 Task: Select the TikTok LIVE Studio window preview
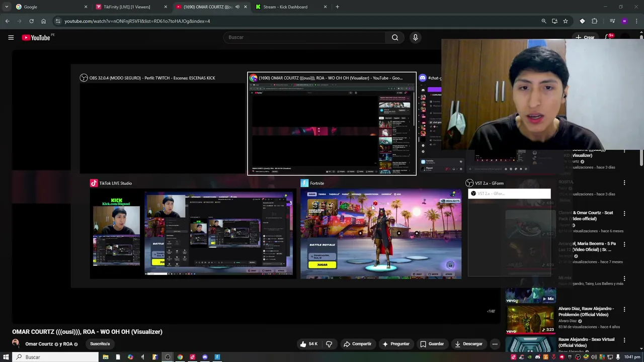pos(192,229)
